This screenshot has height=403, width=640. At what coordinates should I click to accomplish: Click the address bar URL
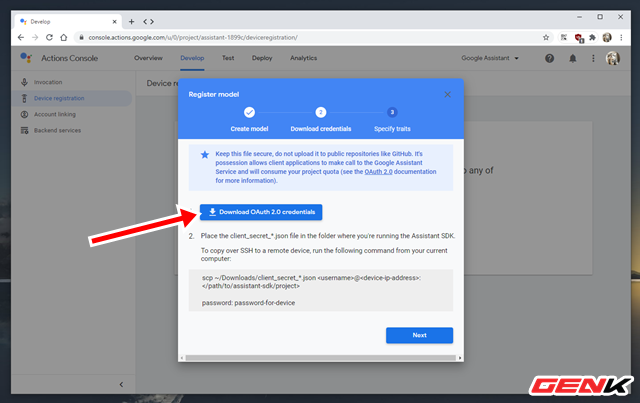pyautogui.click(x=193, y=38)
